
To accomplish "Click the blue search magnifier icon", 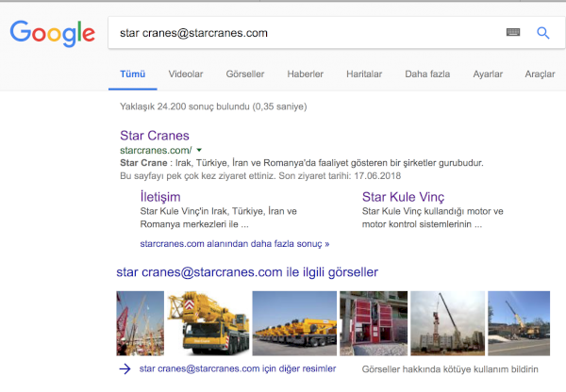I will (542, 33).
